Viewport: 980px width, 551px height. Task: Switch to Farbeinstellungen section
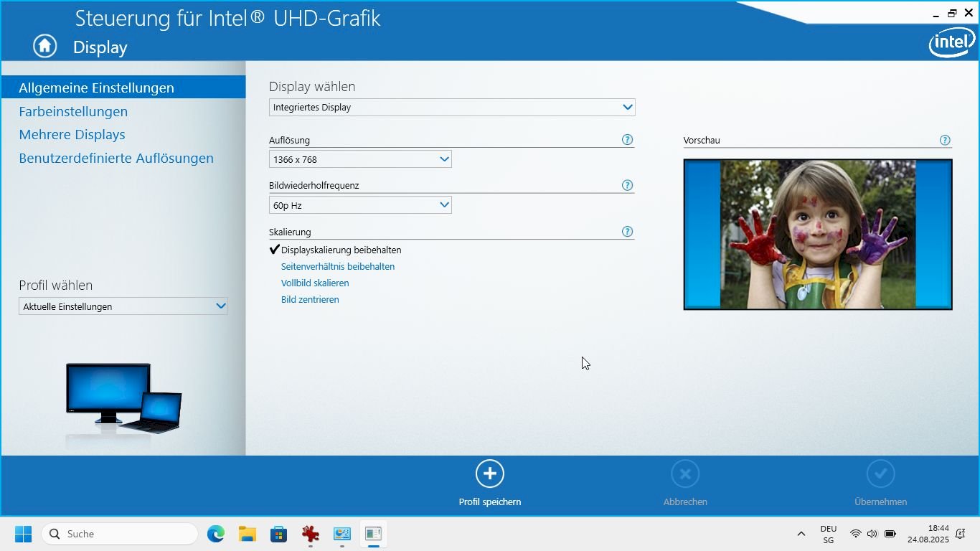coord(73,111)
